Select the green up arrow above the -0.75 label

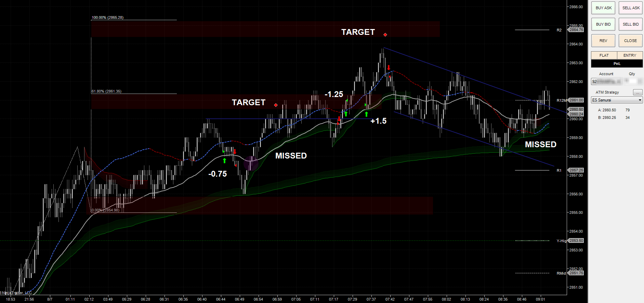224,161
